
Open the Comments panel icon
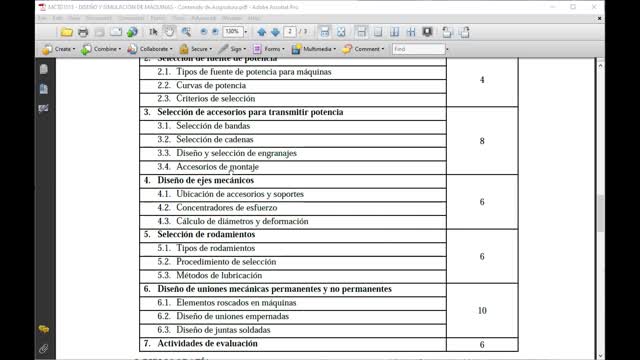click(44, 329)
